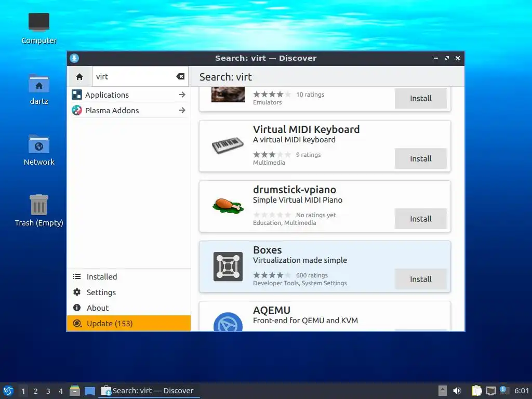Click the network tray icon

(x=491, y=391)
